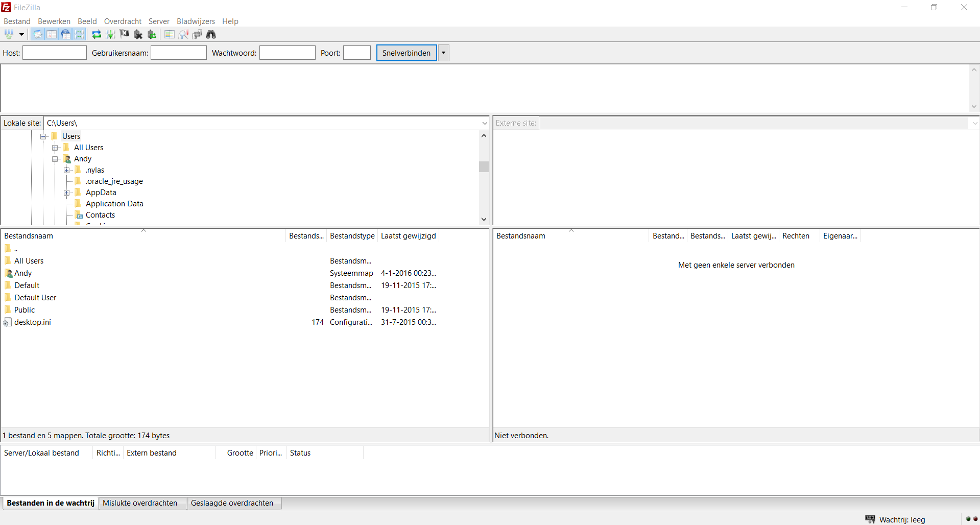Open the Overdracht menu
This screenshot has width=980, height=525.
click(x=123, y=21)
